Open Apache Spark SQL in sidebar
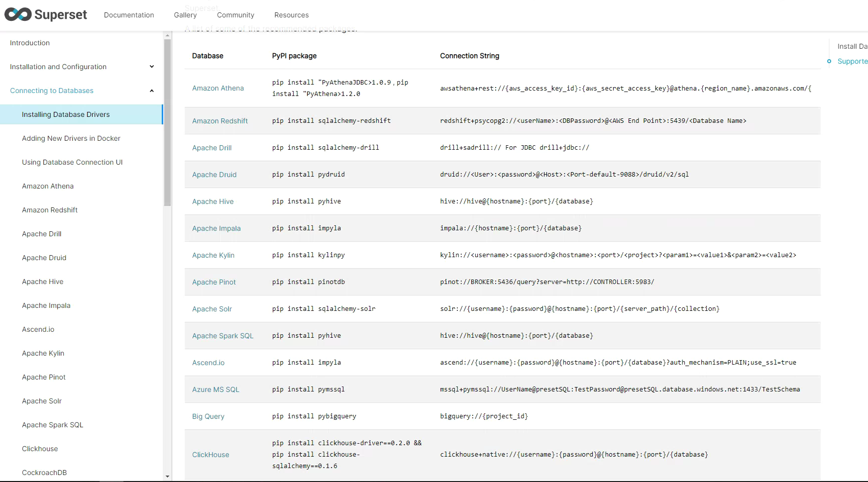The height and width of the screenshot is (482, 868). pos(53,425)
